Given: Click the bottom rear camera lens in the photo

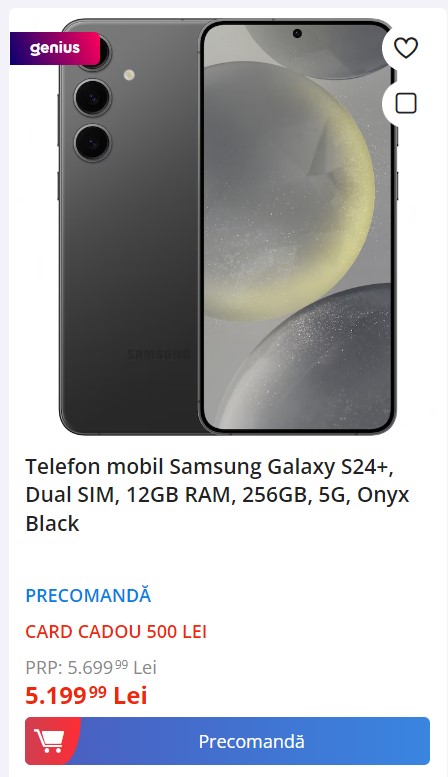Looking at the screenshot, I should [x=92, y=143].
